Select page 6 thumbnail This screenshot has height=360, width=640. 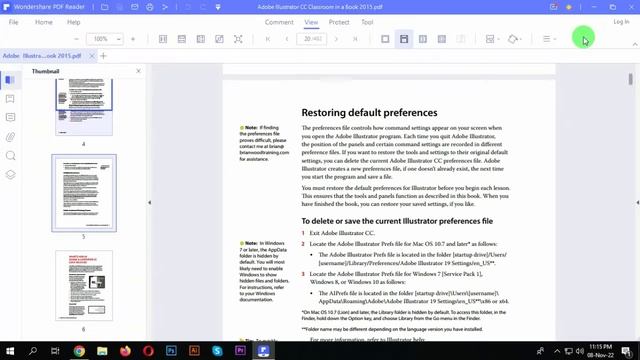(84, 285)
